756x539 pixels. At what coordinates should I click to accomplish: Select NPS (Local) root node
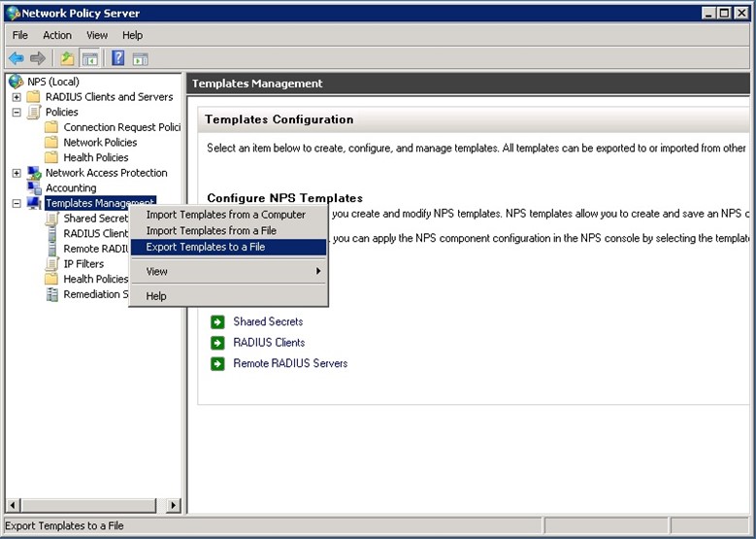click(x=53, y=82)
